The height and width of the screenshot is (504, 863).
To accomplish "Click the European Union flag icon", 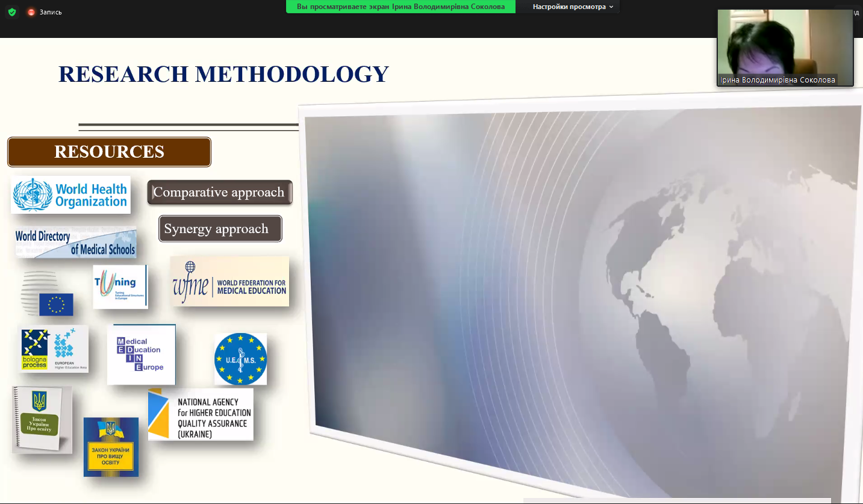I will (56, 305).
